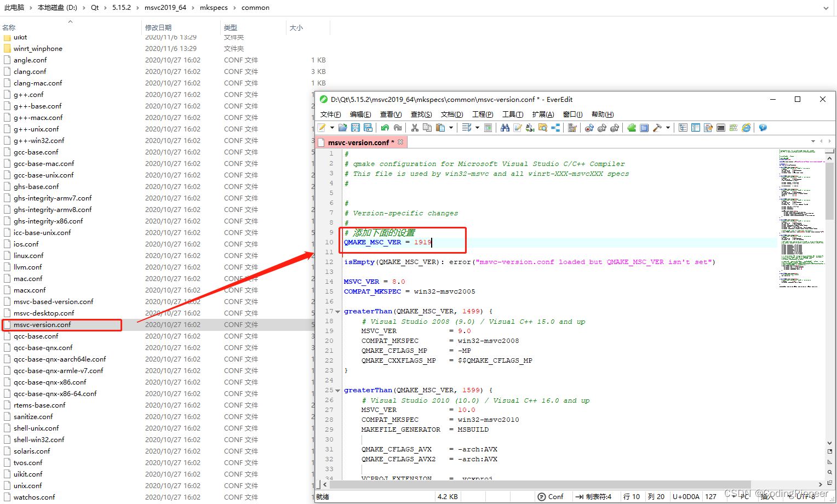
Task: Open Replace with the ab→ac icon
Action: coord(530,128)
